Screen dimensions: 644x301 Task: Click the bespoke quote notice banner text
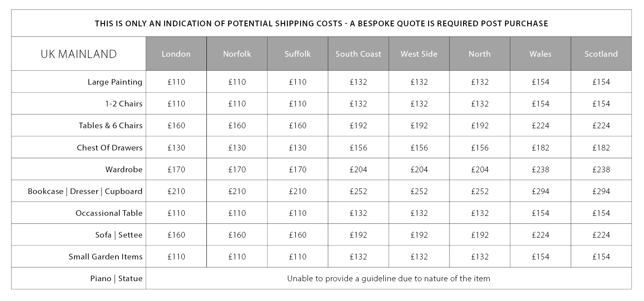tap(321, 23)
